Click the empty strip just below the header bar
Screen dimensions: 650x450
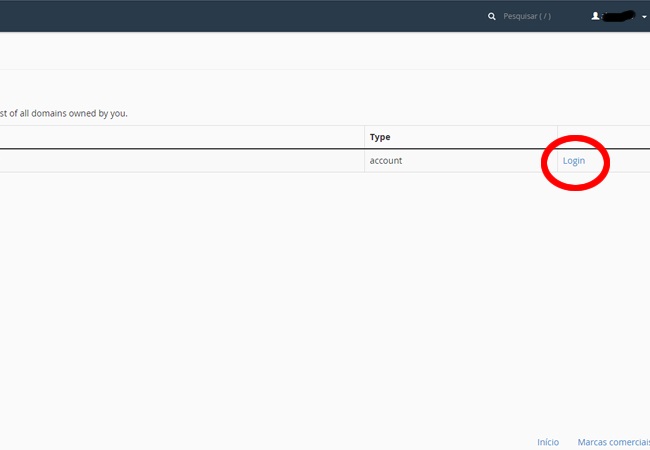coord(300,51)
